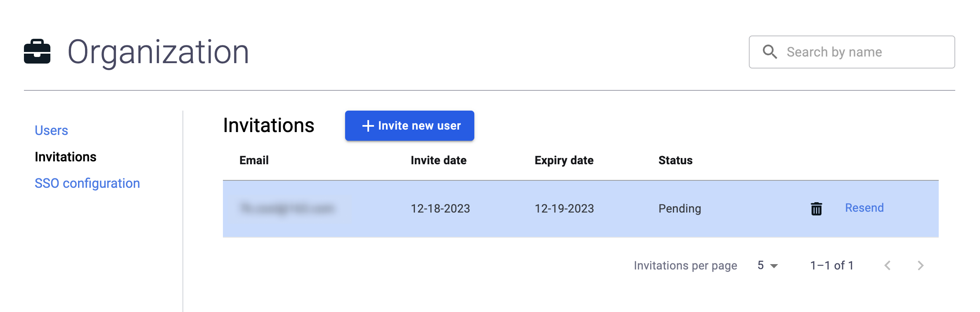This screenshot has height=312, width=980.
Task: Click Invite new user button
Action: pyautogui.click(x=410, y=126)
